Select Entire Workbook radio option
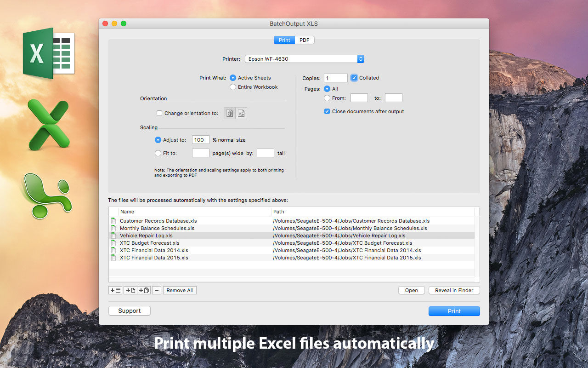Viewport: 588px width, 368px height. coord(233,87)
